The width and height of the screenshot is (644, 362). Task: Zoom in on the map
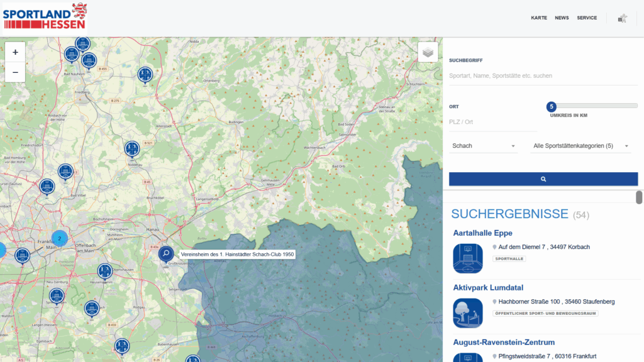click(x=15, y=52)
